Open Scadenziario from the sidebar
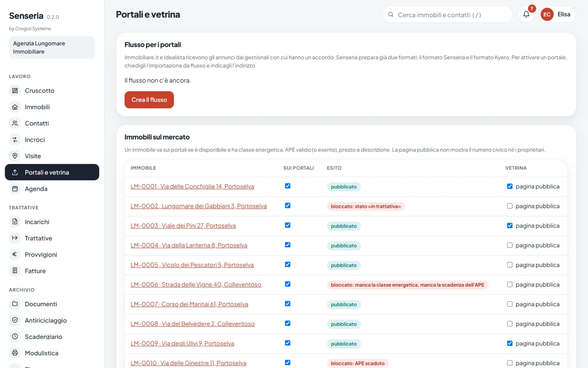 point(52,337)
